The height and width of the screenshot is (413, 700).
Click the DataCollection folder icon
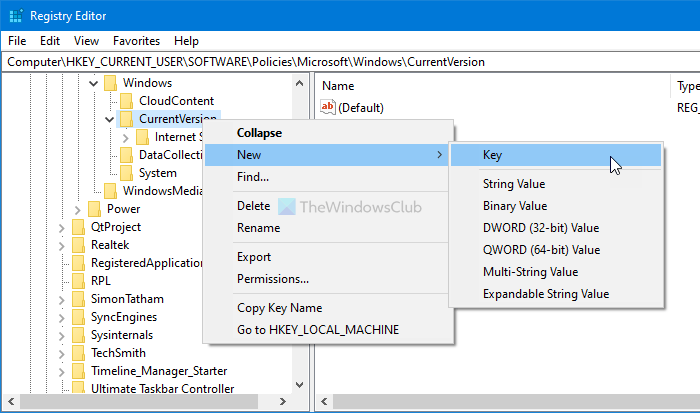[x=127, y=155]
